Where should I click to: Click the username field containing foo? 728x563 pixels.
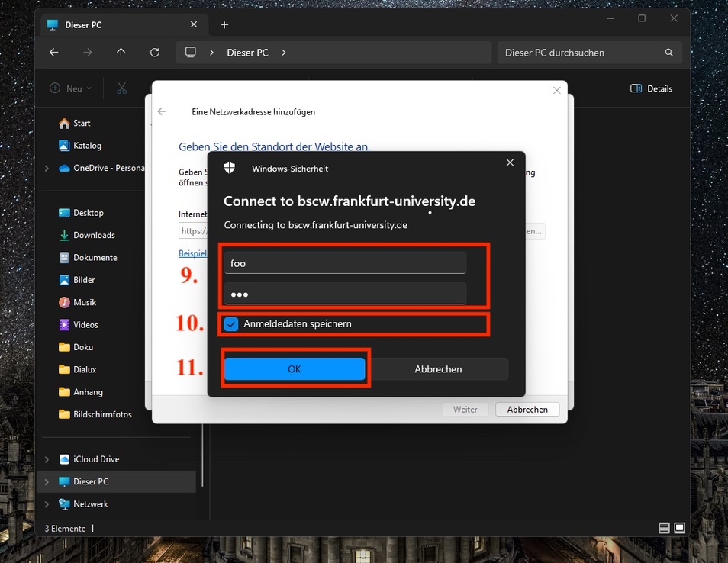pyautogui.click(x=345, y=263)
